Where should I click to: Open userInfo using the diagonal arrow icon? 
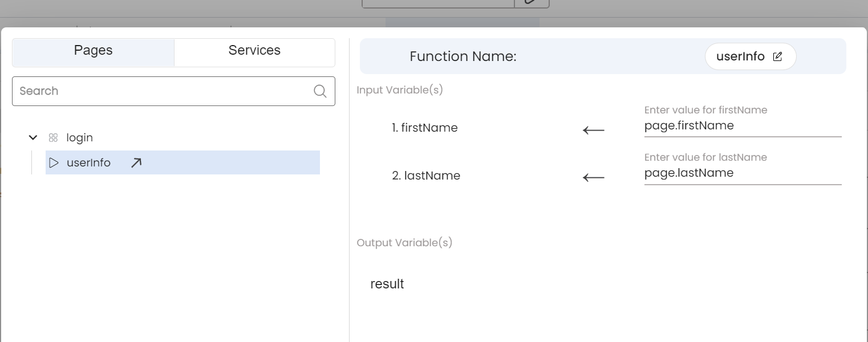(x=135, y=162)
